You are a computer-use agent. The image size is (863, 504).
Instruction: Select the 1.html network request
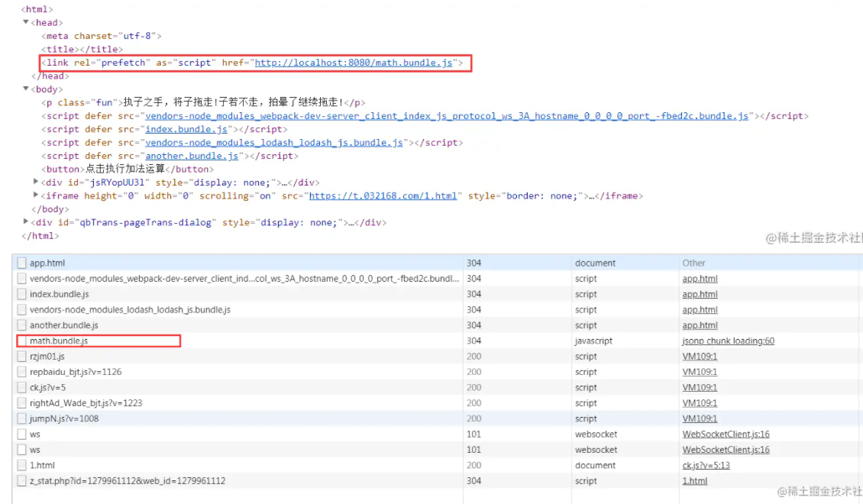pyautogui.click(x=437, y=465)
